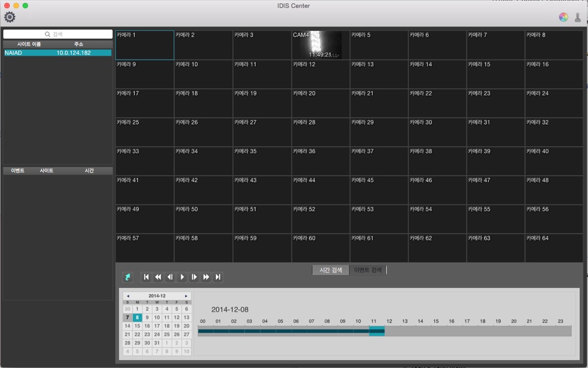Select the 카메라 50 pane
The height and width of the screenshot is (368, 588).
[204, 219]
